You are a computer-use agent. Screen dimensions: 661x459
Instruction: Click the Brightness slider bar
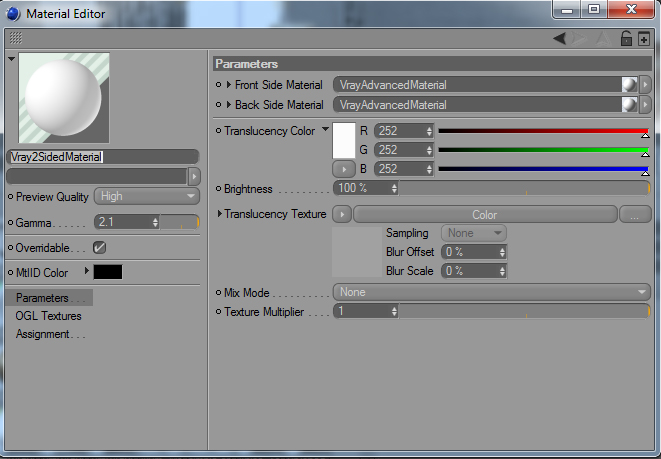click(x=524, y=188)
